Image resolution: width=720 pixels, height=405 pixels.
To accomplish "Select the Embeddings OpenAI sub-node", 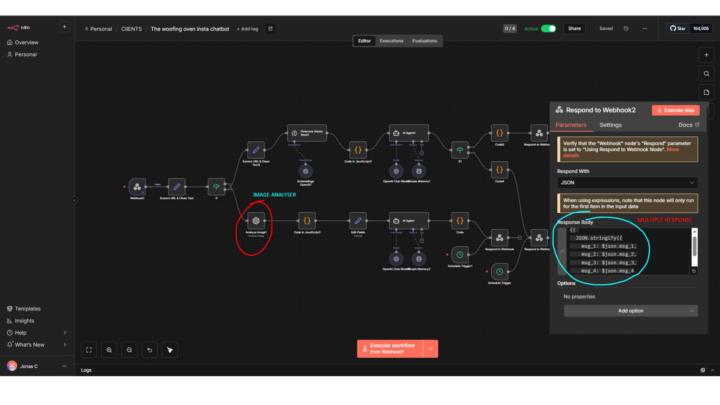I will [x=305, y=171].
